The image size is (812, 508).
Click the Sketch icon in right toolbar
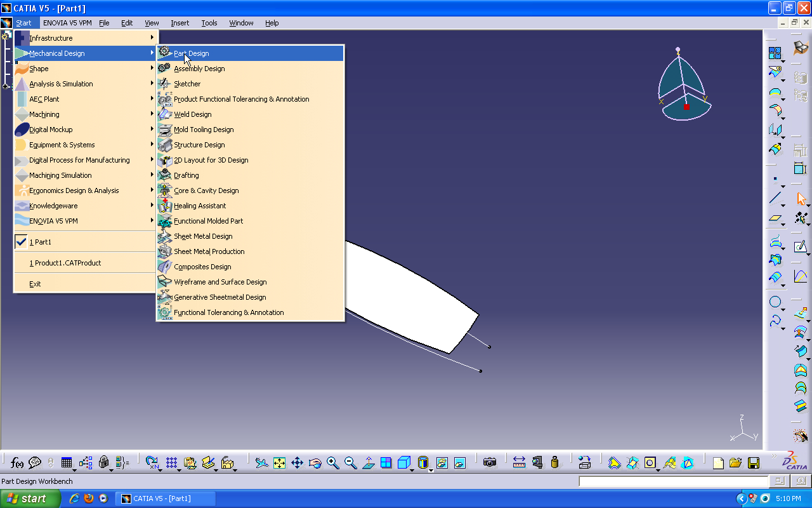(801, 247)
